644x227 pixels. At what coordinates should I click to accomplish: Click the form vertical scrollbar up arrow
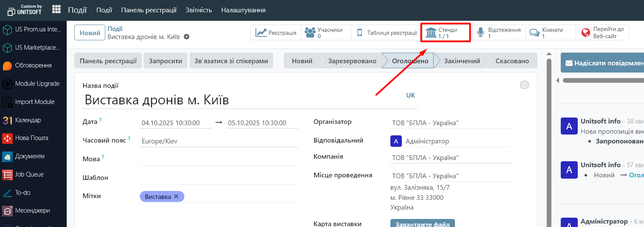click(x=548, y=54)
